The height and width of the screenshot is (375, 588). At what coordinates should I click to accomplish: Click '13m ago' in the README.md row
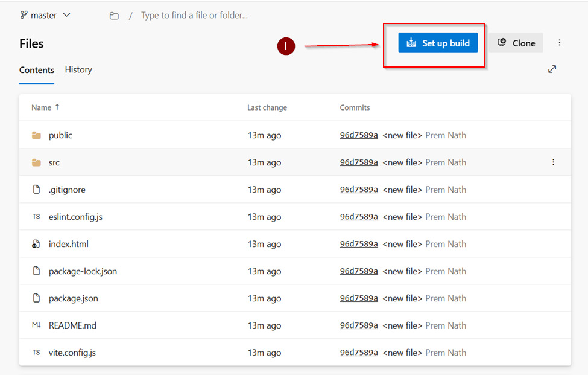pos(264,326)
